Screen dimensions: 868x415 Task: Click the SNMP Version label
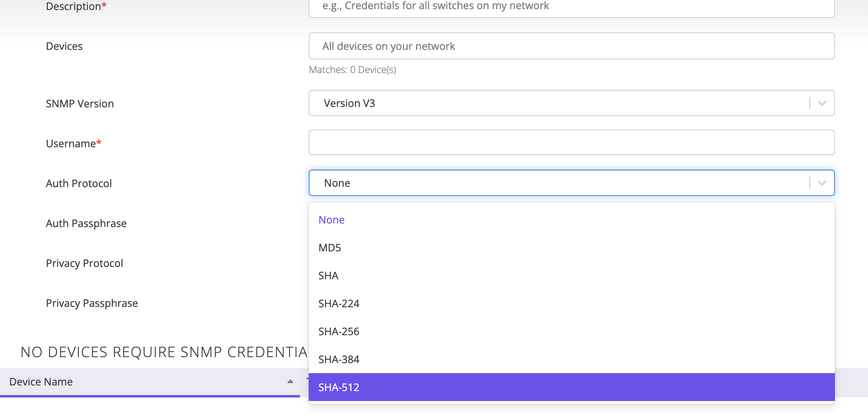coord(79,103)
